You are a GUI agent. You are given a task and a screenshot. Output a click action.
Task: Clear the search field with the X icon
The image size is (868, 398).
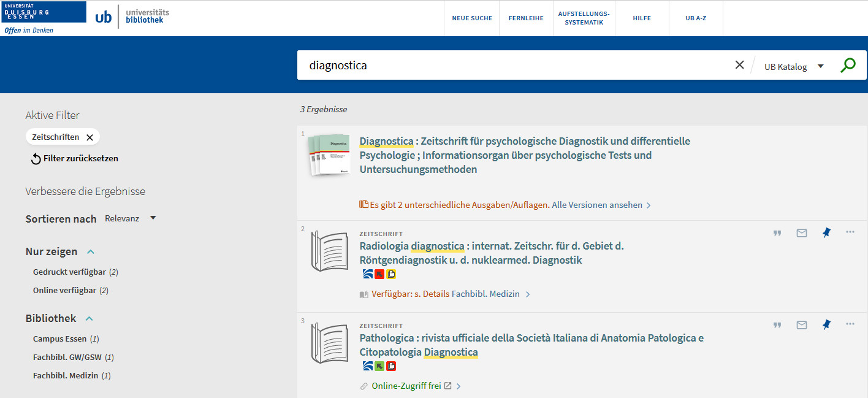click(x=739, y=66)
